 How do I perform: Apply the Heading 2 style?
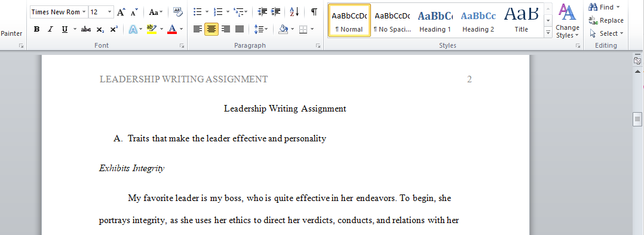478,20
